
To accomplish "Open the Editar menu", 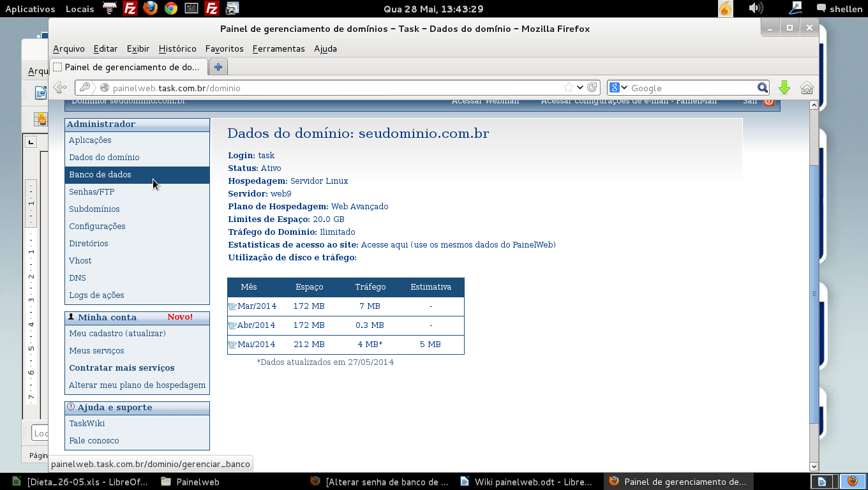I will [105, 48].
